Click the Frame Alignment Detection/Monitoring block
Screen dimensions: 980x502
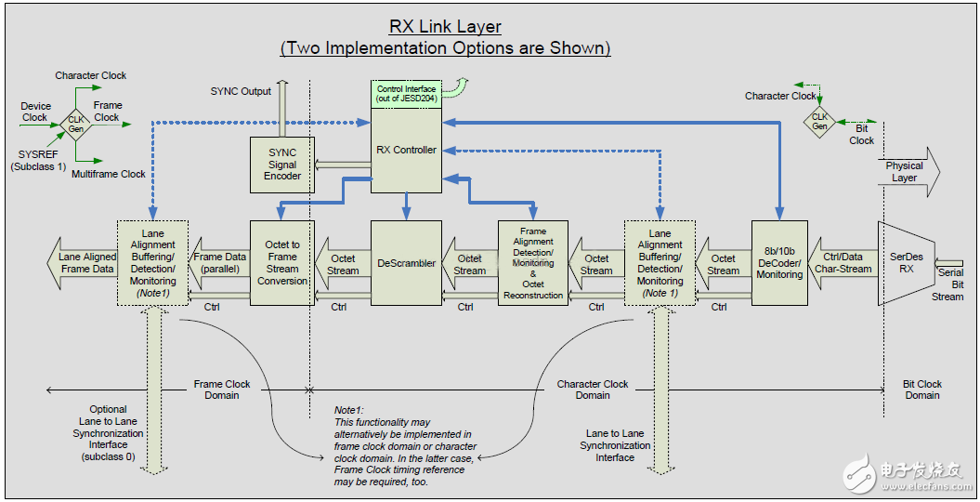tap(533, 263)
